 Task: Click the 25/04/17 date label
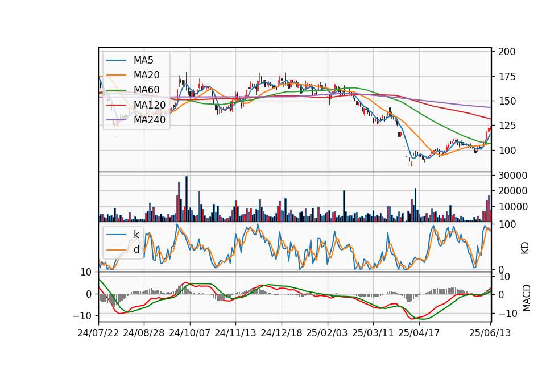[419, 333]
